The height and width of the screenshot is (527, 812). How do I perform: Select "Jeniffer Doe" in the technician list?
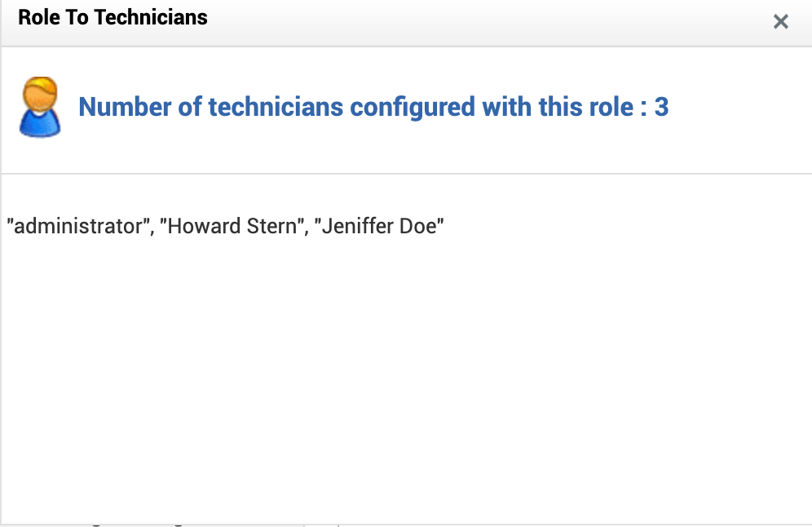tap(382, 226)
